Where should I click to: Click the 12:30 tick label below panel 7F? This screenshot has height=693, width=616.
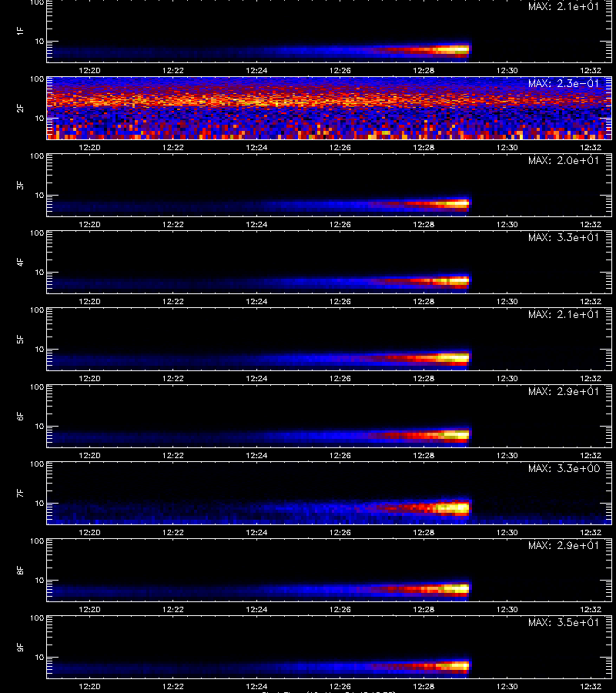click(507, 533)
